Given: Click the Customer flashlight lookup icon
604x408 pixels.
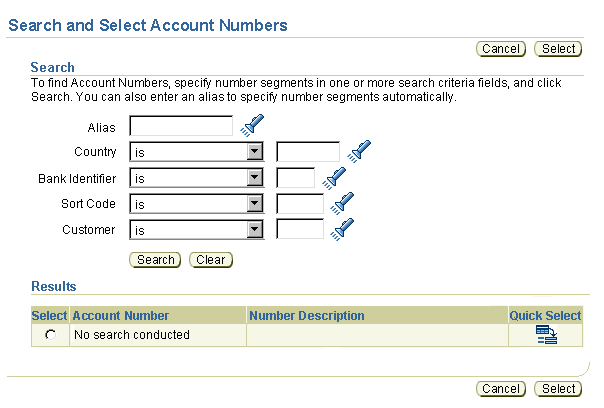Looking at the screenshot, I should tap(342, 229).
